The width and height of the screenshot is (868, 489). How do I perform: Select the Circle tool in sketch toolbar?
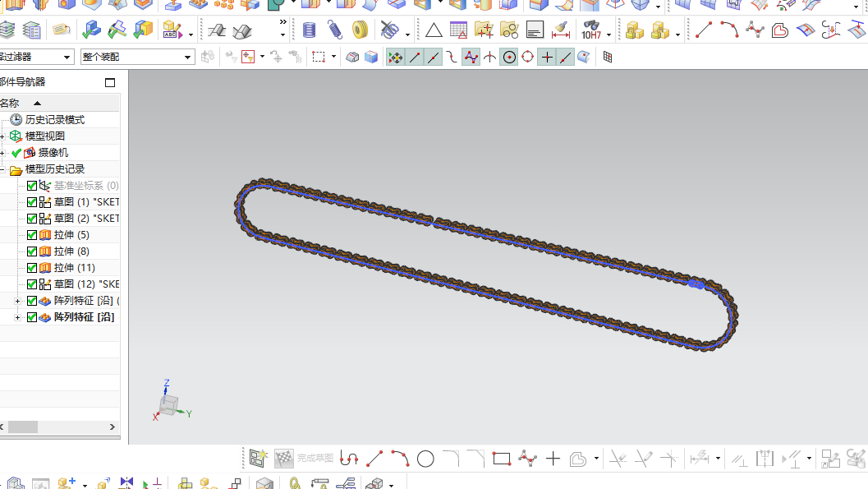(425, 459)
